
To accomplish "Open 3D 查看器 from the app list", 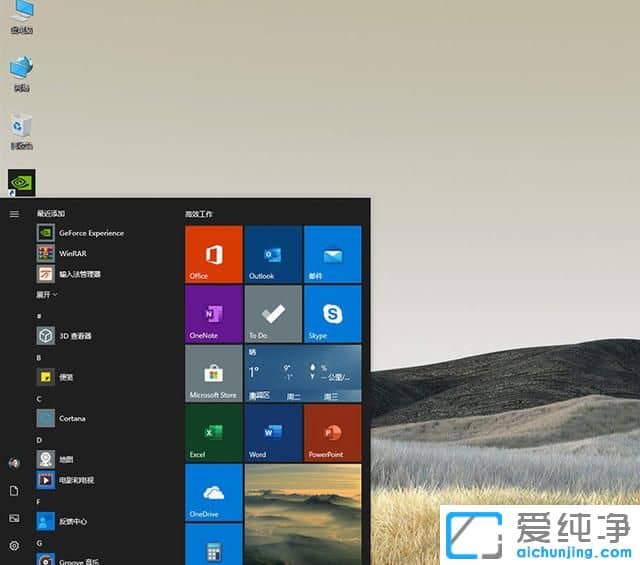I will coord(75,336).
